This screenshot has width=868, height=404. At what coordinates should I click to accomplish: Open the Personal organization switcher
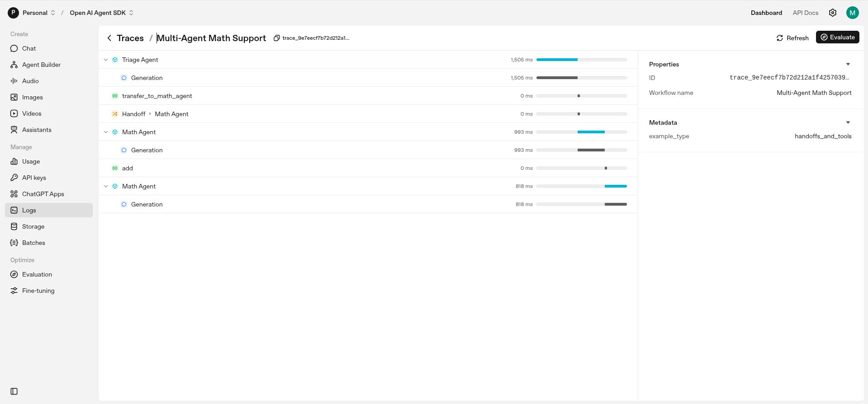39,13
